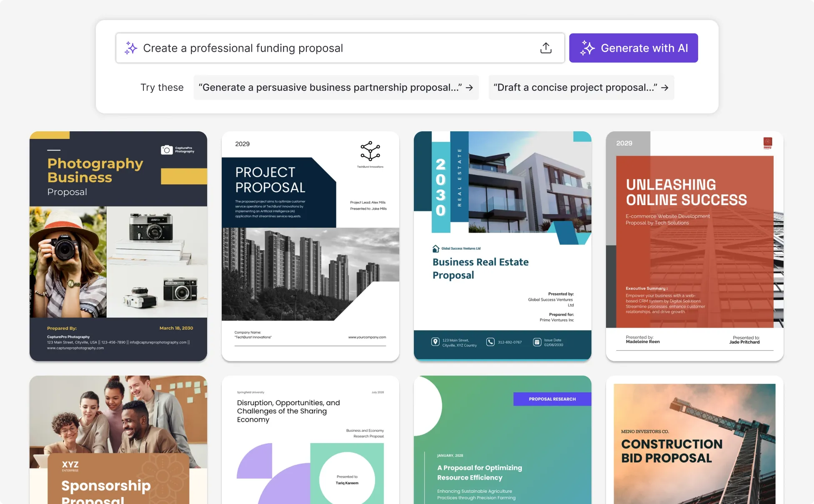The width and height of the screenshot is (814, 504).
Task: Click the AI sparkle icon in search bar
Action: click(x=130, y=48)
